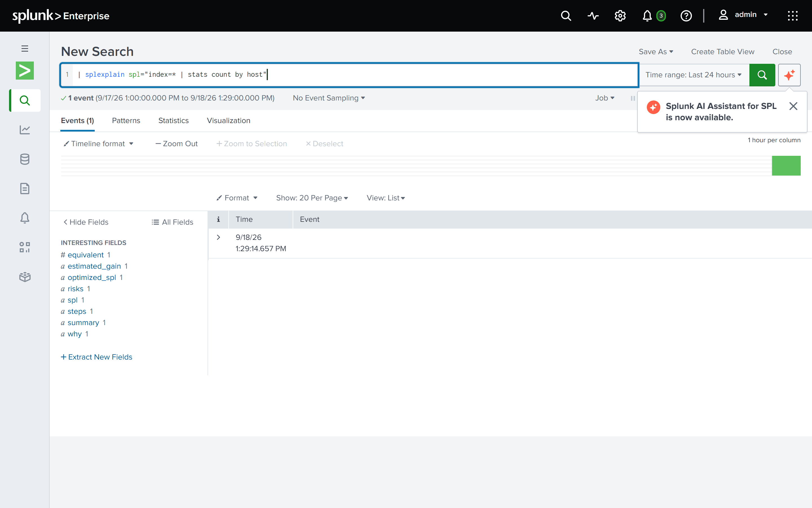Expand the 9/18/26 event row
Screen dimensions: 812x508
tap(219, 237)
